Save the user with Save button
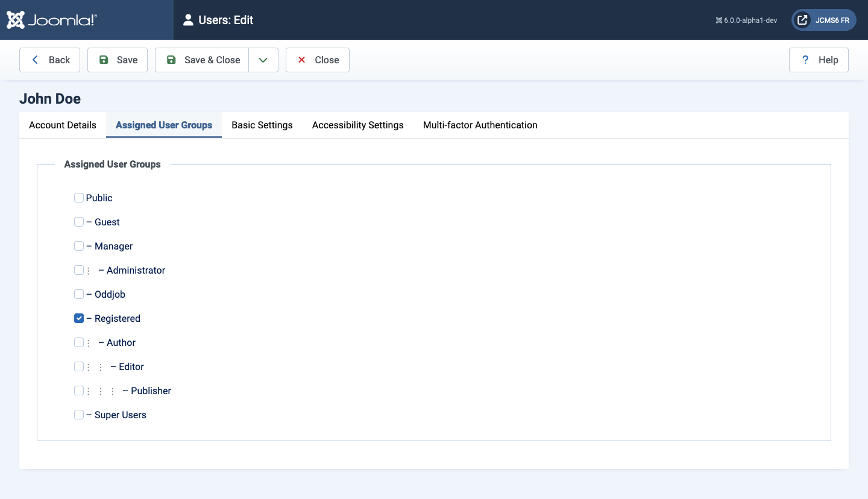Image resolution: width=868 pixels, height=499 pixels. (x=118, y=60)
